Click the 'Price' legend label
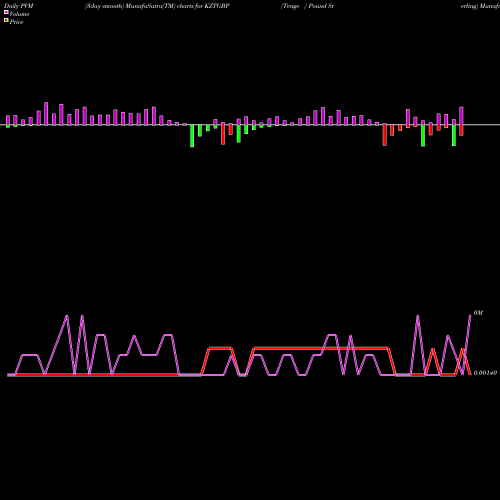This screenshot has width=500, height=500. click(16, 22)
